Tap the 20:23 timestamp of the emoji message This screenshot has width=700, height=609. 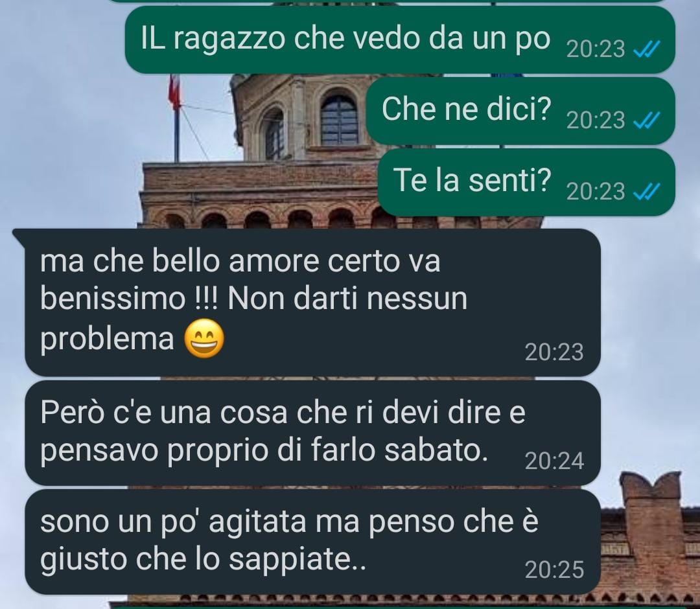click(x=554, y=352)
